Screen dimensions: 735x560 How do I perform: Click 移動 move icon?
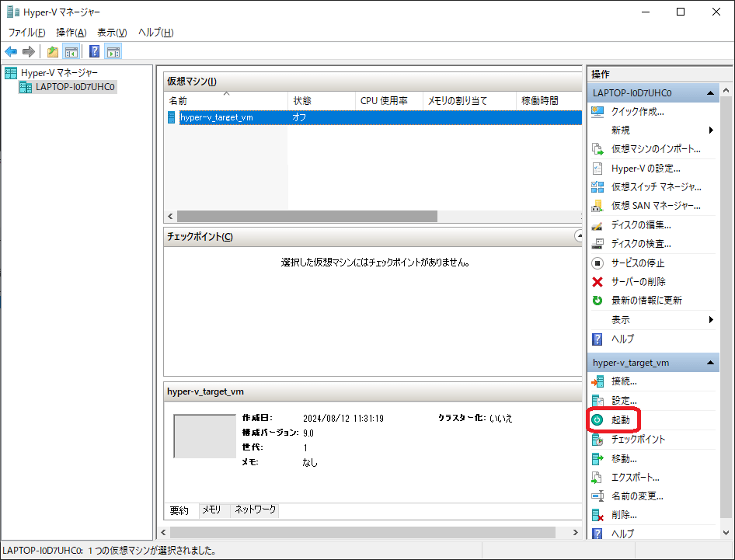597,459
